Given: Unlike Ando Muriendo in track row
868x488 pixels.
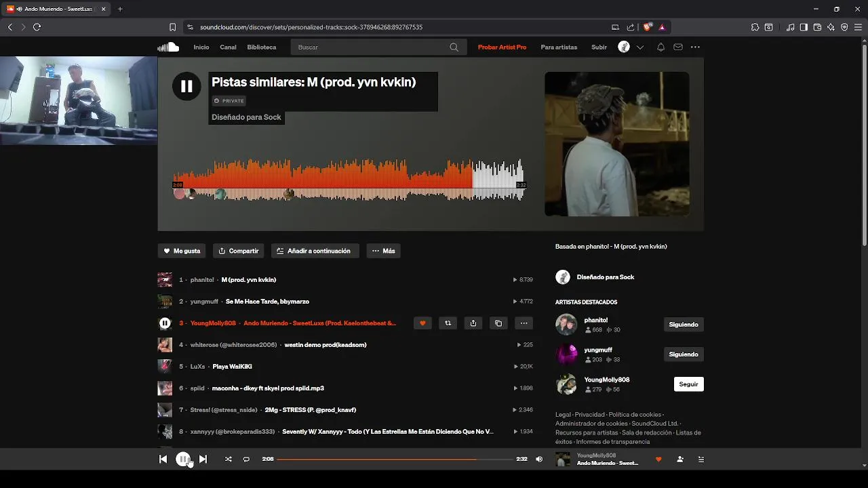Looking at the screenshot, I should point(422,323).
